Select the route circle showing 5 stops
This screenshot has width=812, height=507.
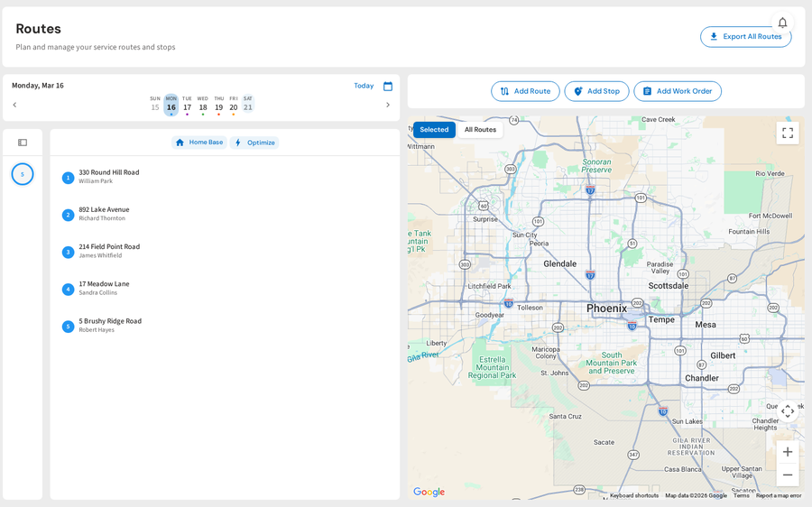tap(23, 174)
